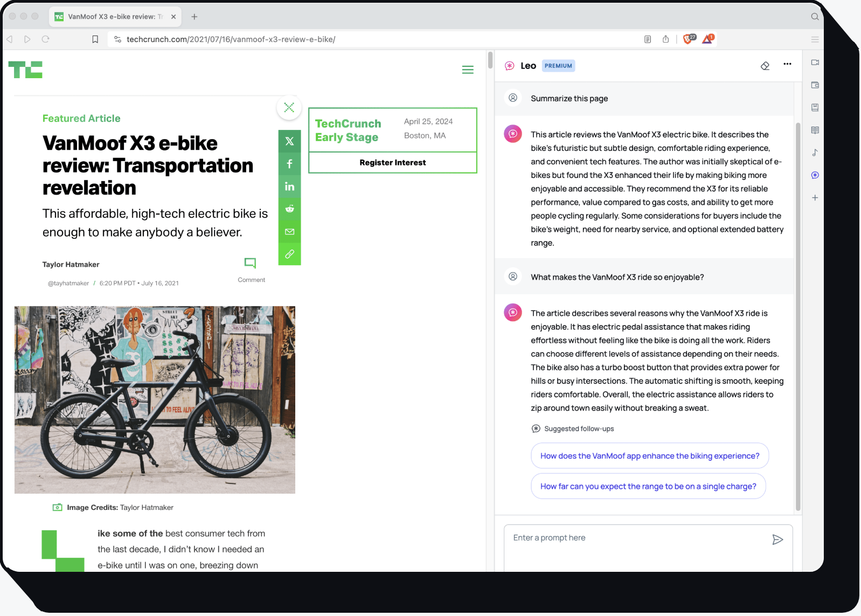Click the TechCrunch TC logo

pos(25,70)
